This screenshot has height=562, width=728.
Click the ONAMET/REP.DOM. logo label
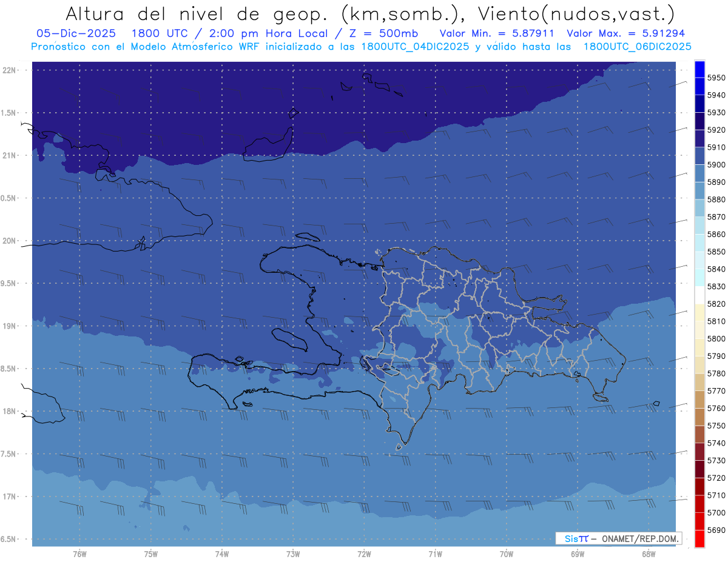pyautogui.click(x=639, y=538)
